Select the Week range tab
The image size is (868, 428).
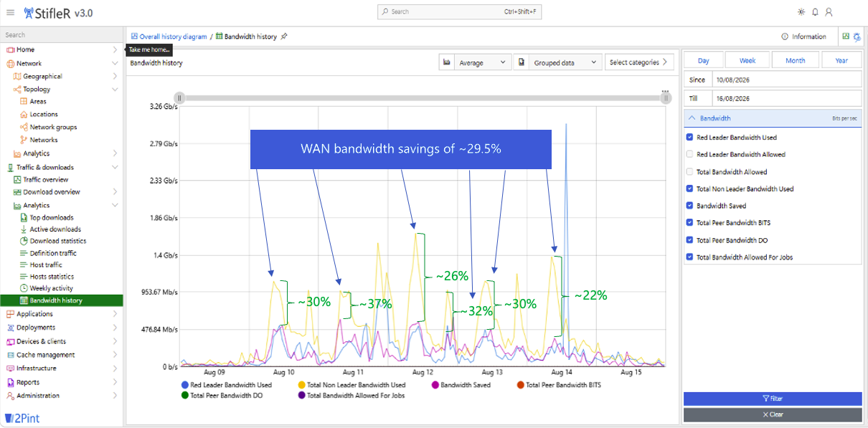point(747,60)
